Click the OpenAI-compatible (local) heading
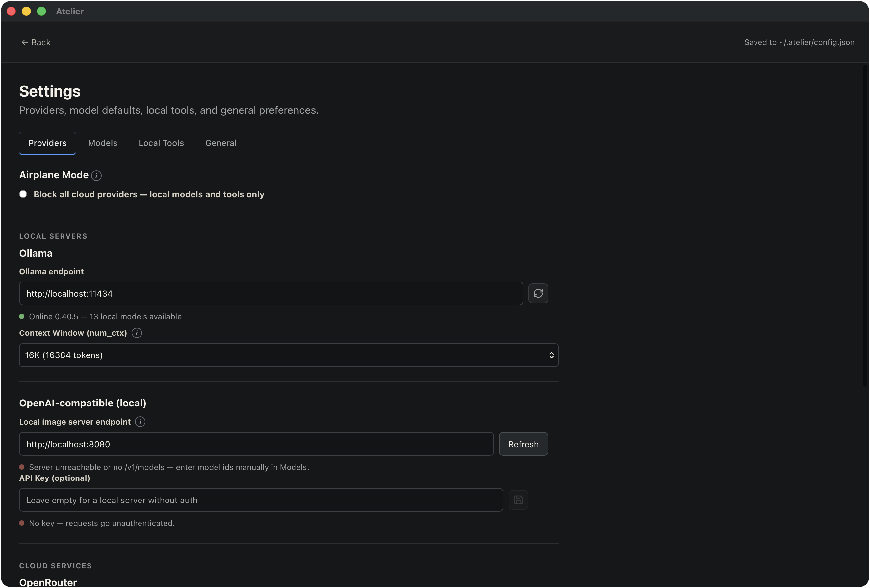 [x=83, y=403]
